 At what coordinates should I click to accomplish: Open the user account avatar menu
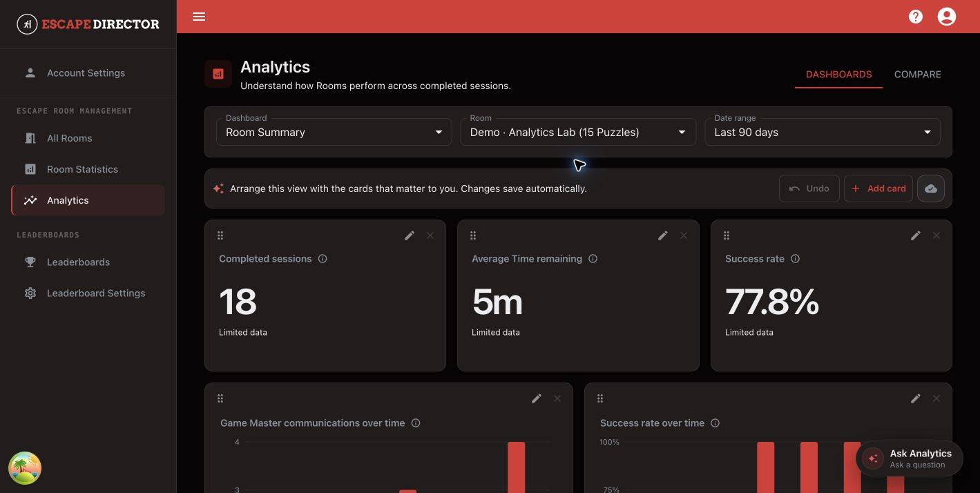click(x=947, y=17)
